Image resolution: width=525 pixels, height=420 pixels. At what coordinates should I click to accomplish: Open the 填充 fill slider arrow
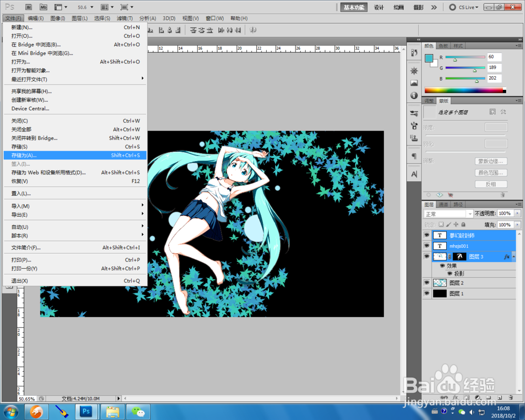518,224
